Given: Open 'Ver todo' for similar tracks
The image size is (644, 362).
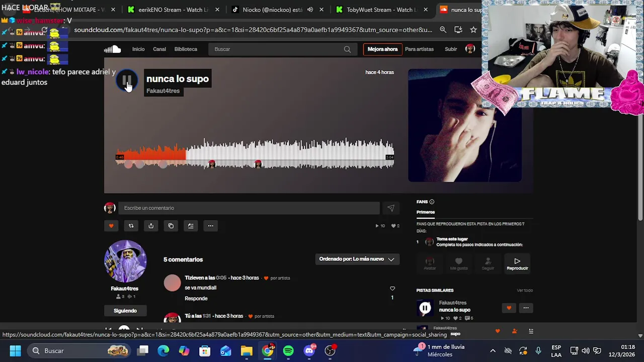Looking at the screenshot, I should 525,291.
